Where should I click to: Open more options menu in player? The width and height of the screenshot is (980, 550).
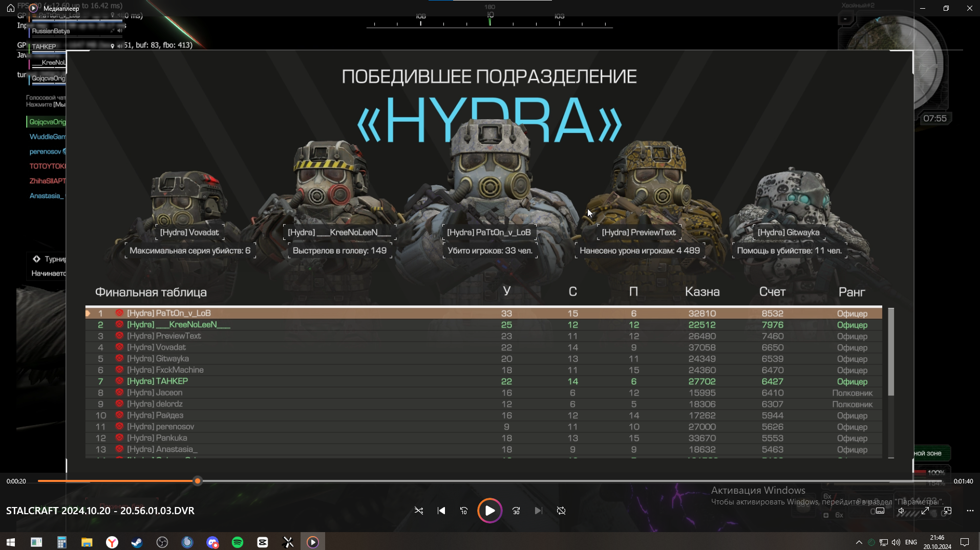[x=970, y=511]
